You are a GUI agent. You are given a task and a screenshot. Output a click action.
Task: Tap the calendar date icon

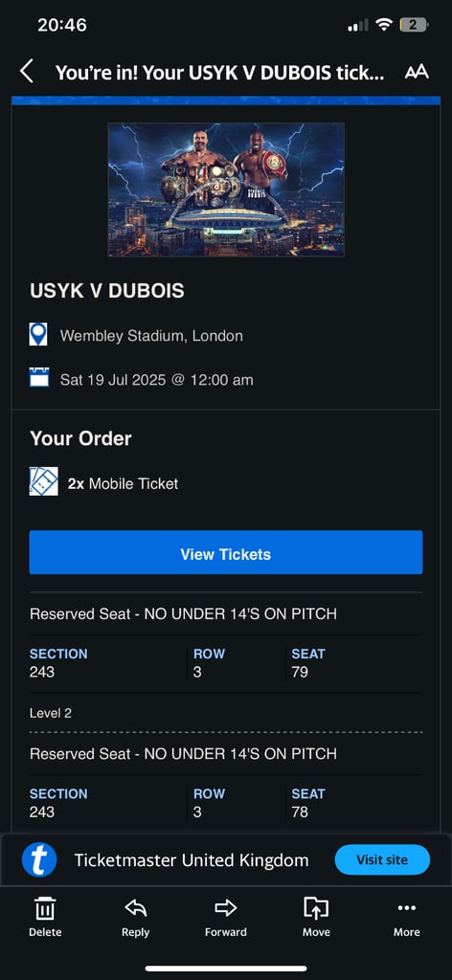tap(38, 377)
